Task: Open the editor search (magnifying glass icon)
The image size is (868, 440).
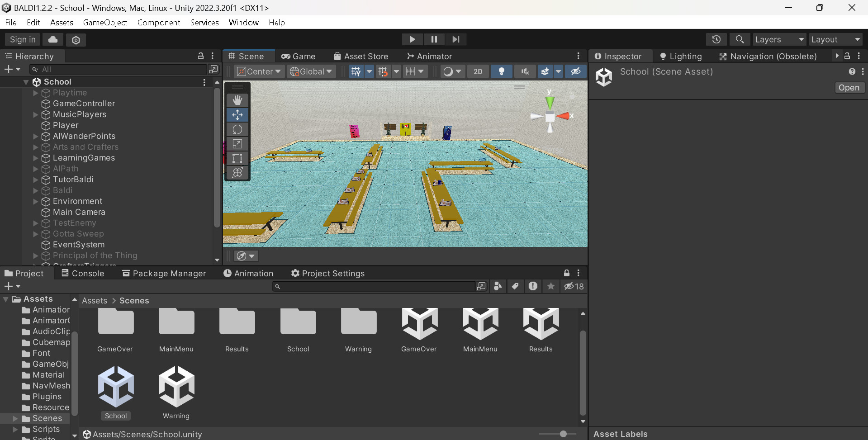Action: (740, 39)
